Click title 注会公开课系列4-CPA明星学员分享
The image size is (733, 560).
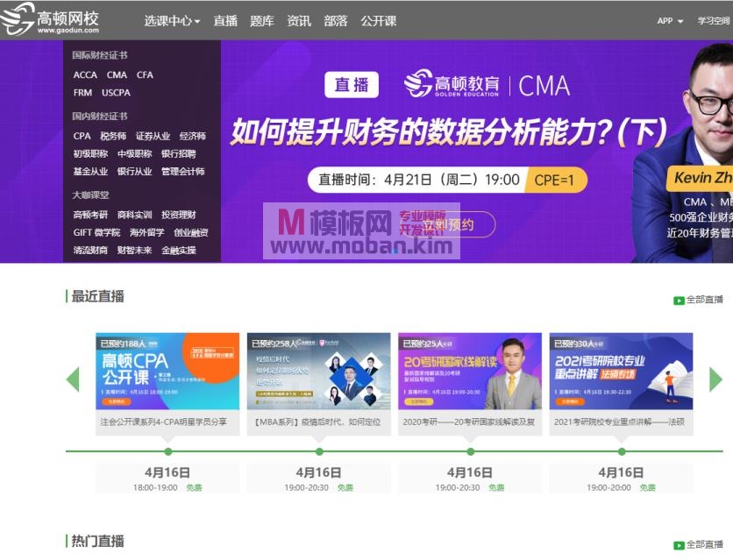coord(164,422)
